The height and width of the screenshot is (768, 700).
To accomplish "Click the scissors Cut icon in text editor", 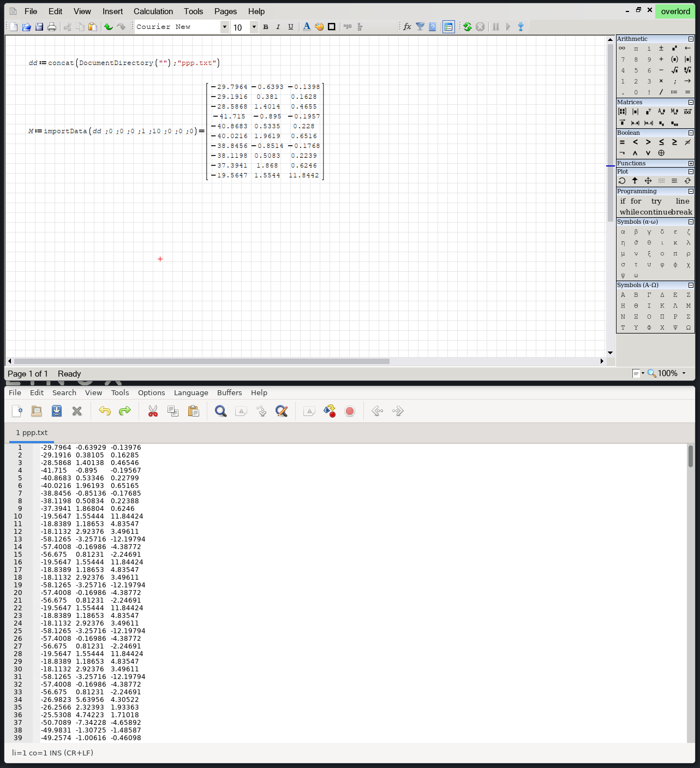I will point(153,411).
